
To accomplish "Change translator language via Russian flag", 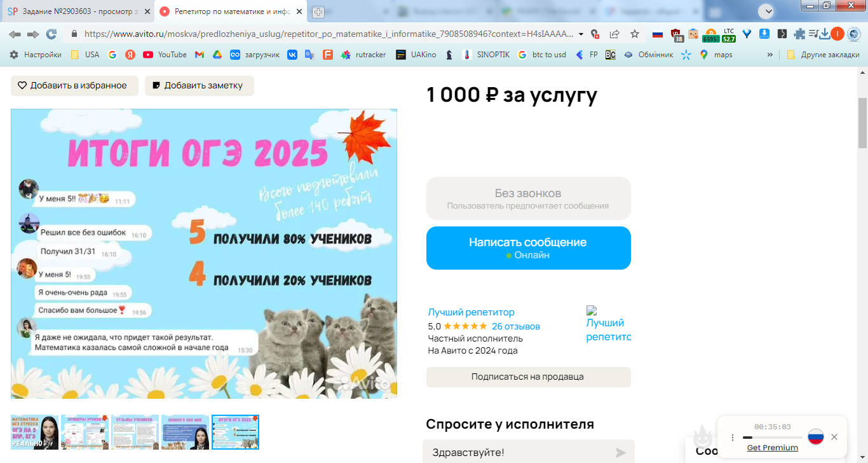I will pos(816,437).
